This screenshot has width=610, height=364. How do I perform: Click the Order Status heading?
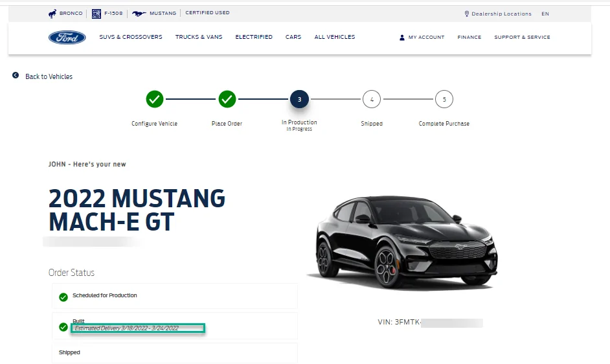coord(72,273)
